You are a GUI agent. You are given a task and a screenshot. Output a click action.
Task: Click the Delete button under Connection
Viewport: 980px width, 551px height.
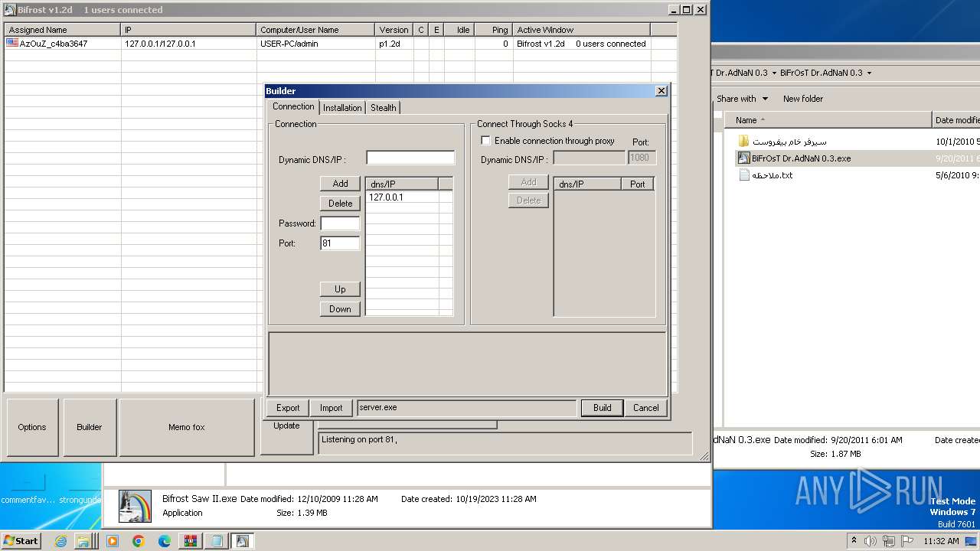pyautogui.click(x=340, y=204)
